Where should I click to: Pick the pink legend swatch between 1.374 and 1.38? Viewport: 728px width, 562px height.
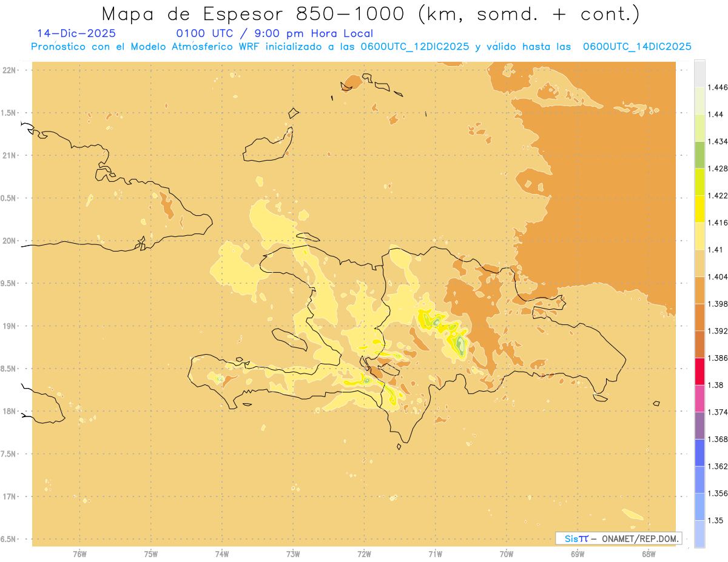699,398
